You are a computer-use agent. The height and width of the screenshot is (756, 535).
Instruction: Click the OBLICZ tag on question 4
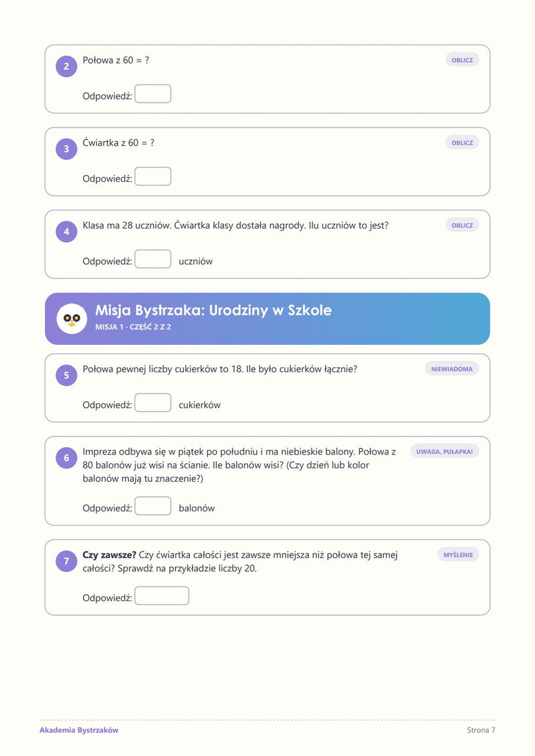(462, 225)
